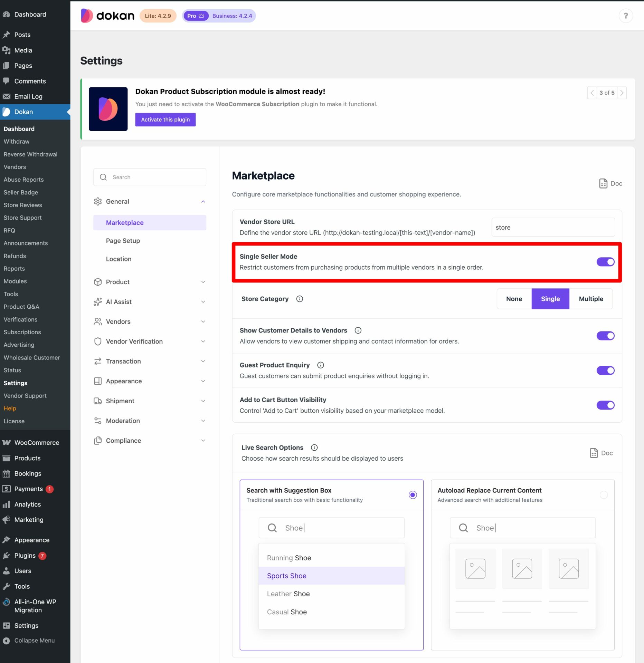Screen dimensions: 644x663
Task: Click the Vendor Verification shield icon
Action: tap(98, 341)
